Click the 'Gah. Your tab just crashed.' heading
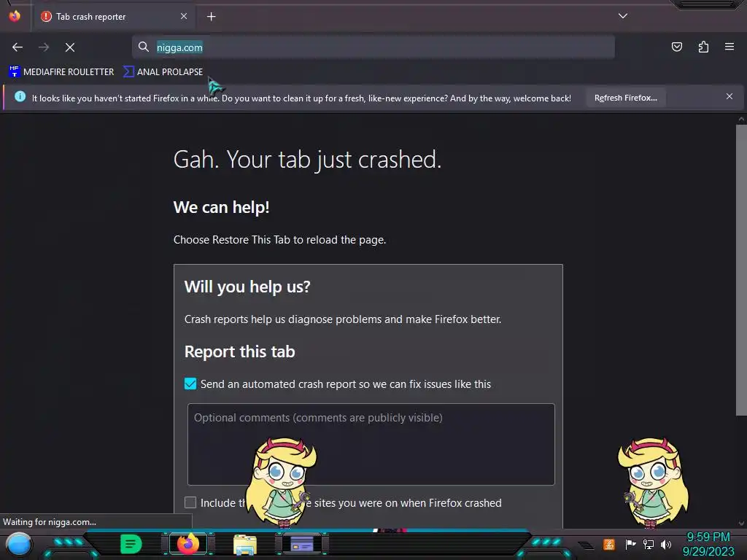Screen dimensions: 747x560 307,159
